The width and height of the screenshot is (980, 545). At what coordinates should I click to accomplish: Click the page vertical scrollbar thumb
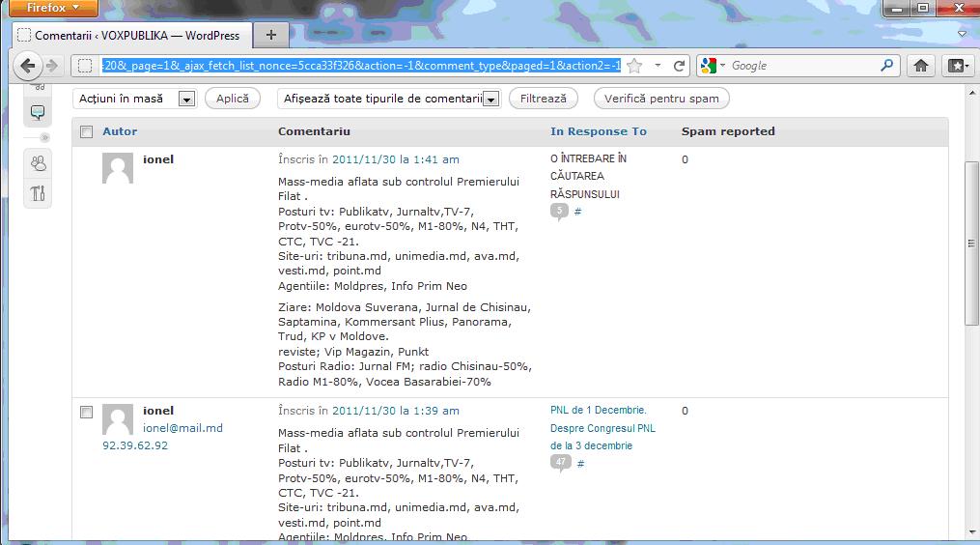[x=971, y=243]
